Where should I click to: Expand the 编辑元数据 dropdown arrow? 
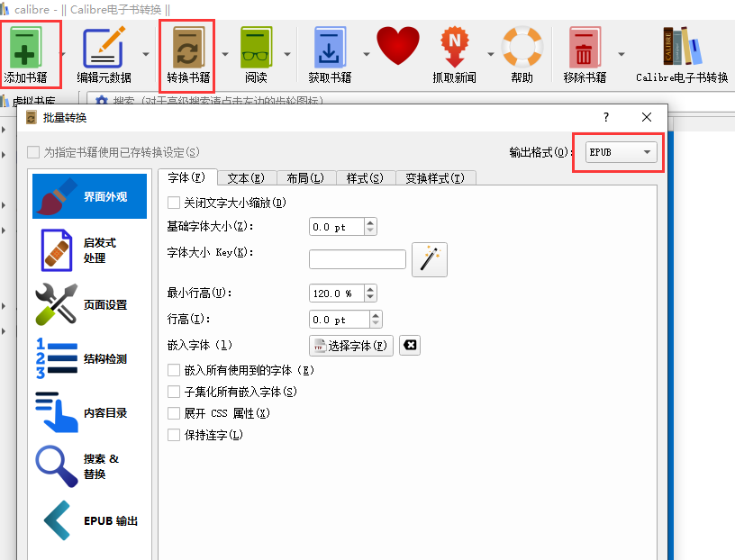tap(146, 54)
